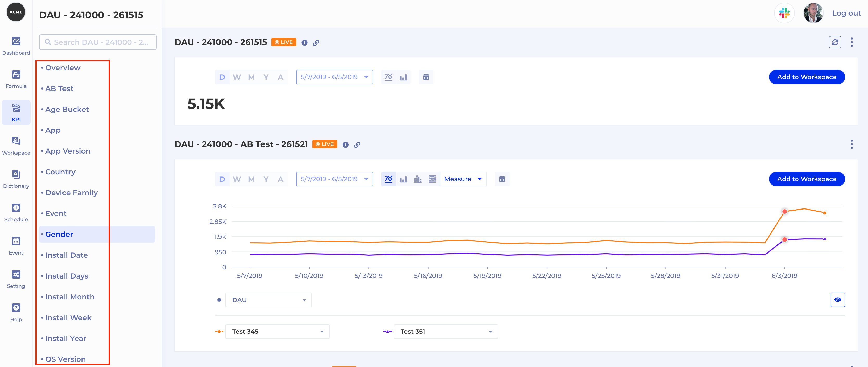The height and width of the screenshot is (367, 868).
Task: Select Monthly (M) granularity on AB Test chart
Action: point(251,179)
